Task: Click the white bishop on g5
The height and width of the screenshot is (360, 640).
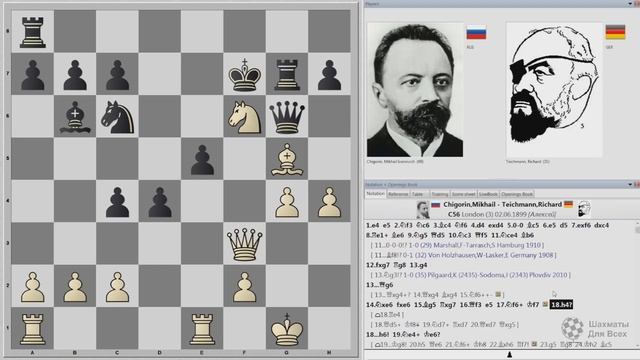Action: (287, 159)
